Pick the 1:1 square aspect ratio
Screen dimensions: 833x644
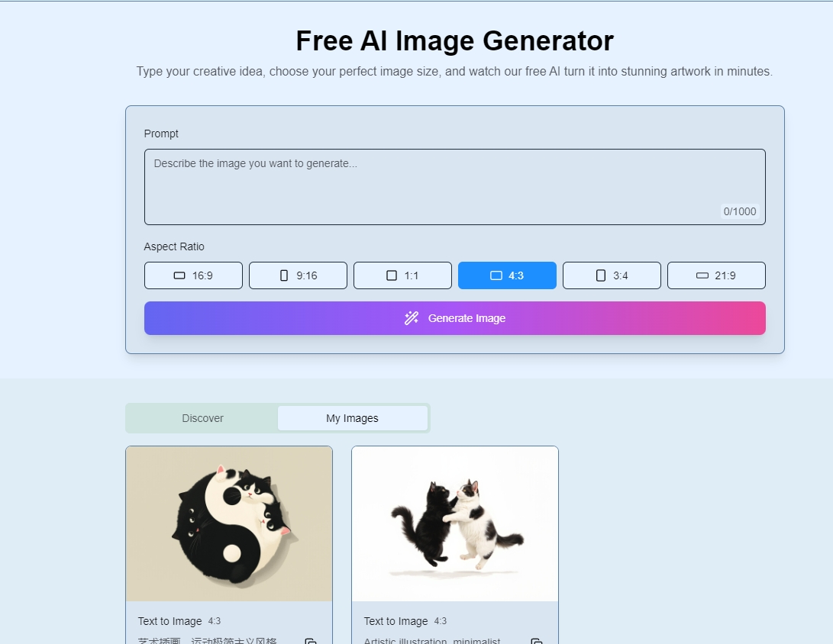(402, 275)
